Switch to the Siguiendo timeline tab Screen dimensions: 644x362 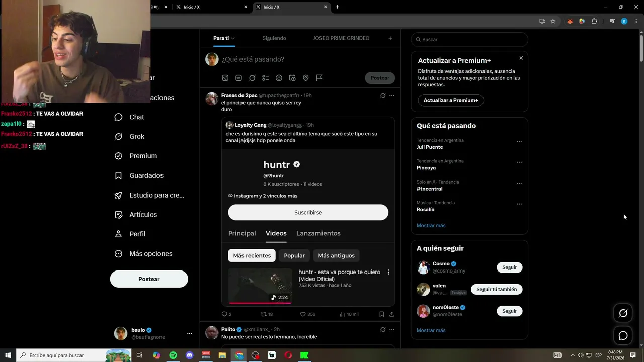pyautogui.click(x=274, y=38)
